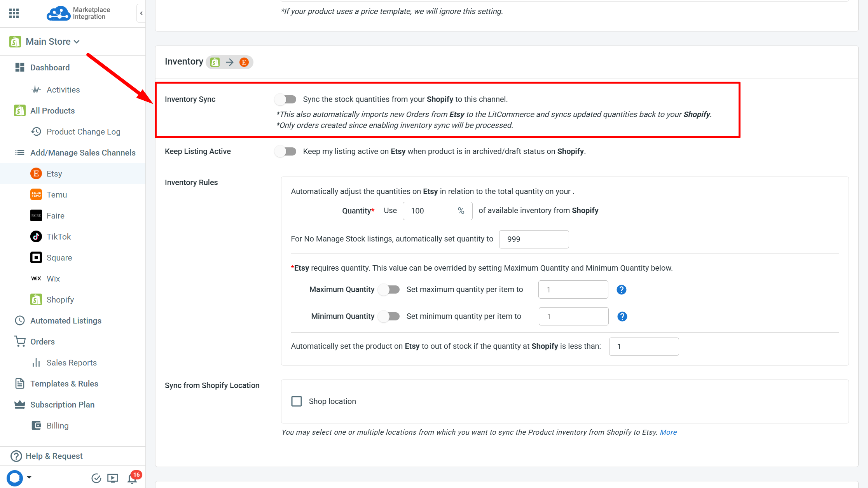Enable the Inventory Sync toggle
The height and width of the screenshot is (488, 868).
[x=285, y=100]
